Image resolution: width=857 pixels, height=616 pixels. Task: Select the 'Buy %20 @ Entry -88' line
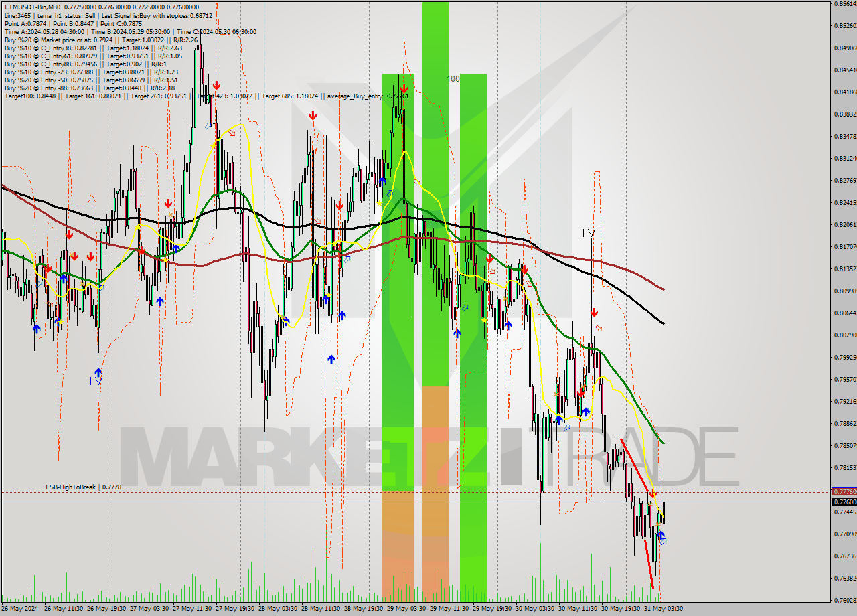(x=90, y=88)
